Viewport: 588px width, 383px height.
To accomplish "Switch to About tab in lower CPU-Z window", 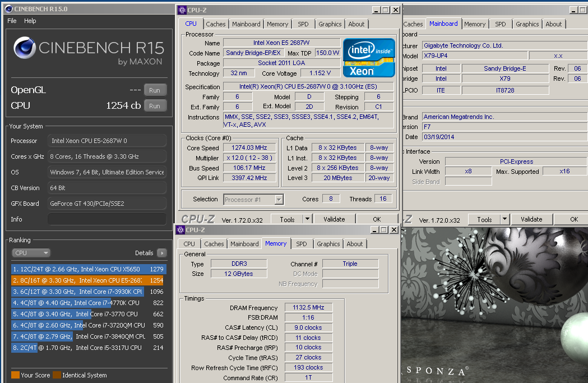I will pyautogui.click(x=354, y=244).
